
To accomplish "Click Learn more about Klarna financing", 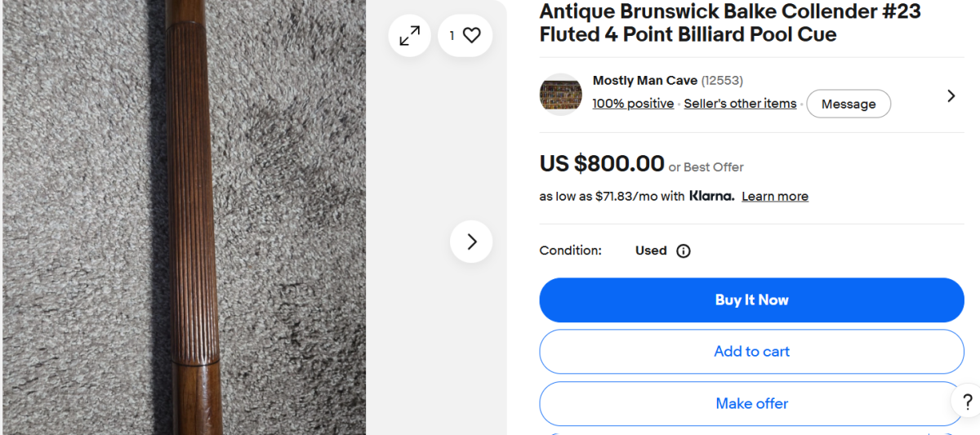I will point(775,197).
